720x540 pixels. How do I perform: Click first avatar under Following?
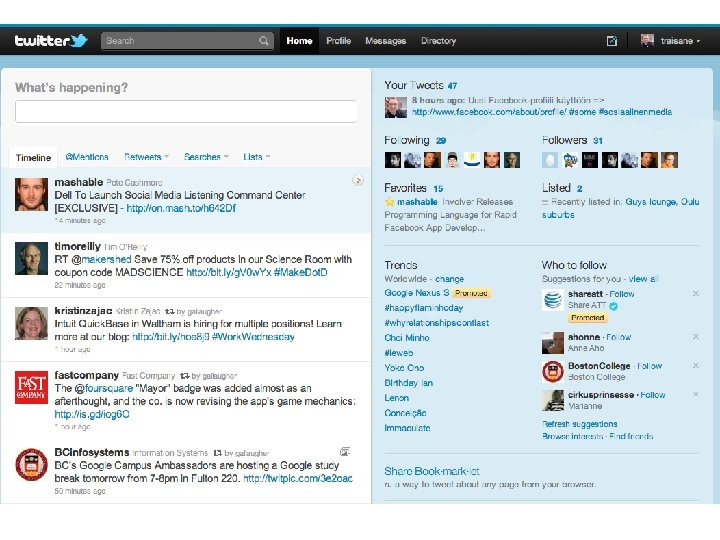coord(393,160)
